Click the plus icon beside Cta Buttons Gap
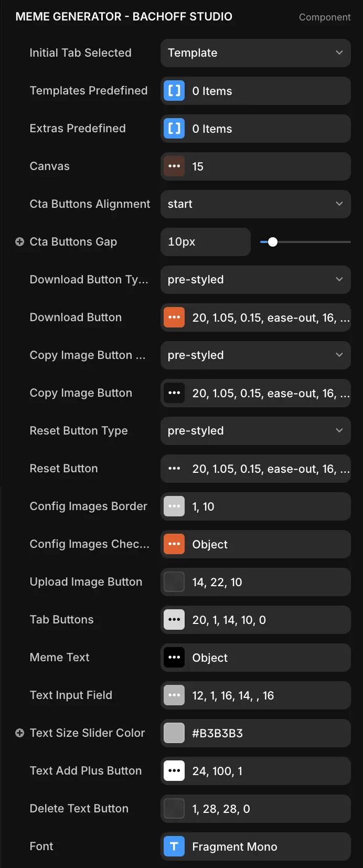 coord(20,242)
